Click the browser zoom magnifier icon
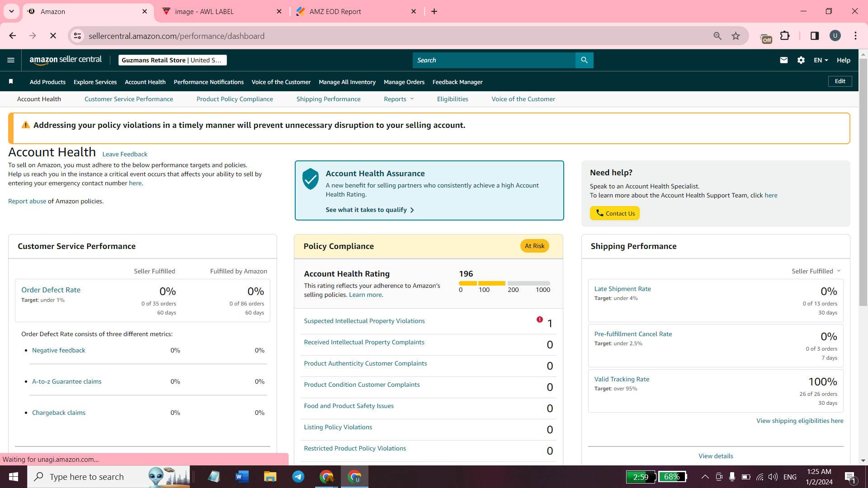The width and height of the screenshot is (868, 488). [x=717, y=36]
